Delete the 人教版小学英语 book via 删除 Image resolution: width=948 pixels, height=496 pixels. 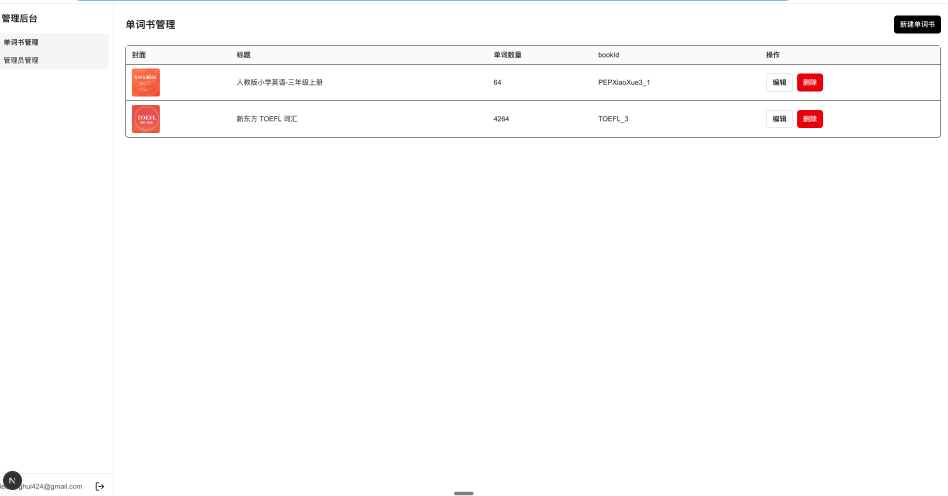coord(810,82)
